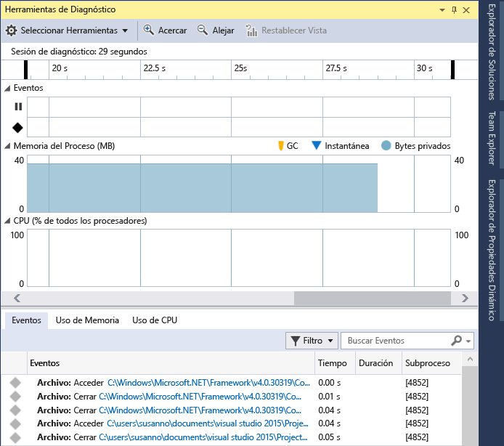Switch to the Uso de CPU tab
Screen dimensions: 504x446
(x=155, y=320)
